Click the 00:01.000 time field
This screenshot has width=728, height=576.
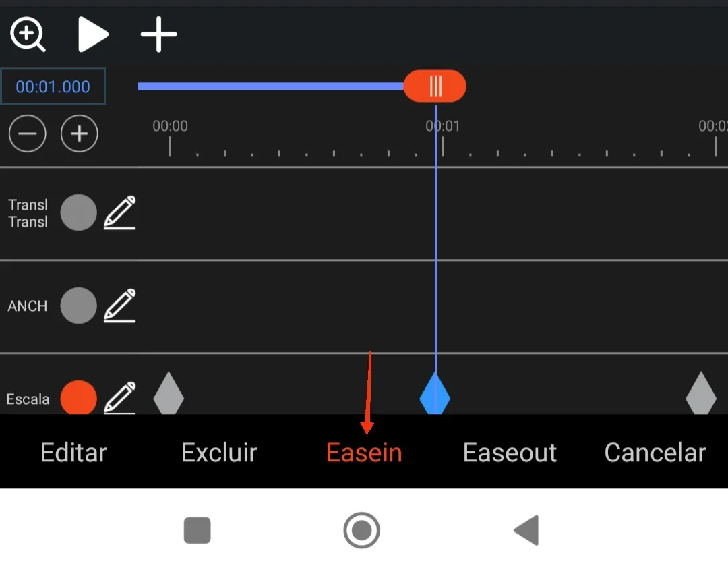[x=53, y=86]
